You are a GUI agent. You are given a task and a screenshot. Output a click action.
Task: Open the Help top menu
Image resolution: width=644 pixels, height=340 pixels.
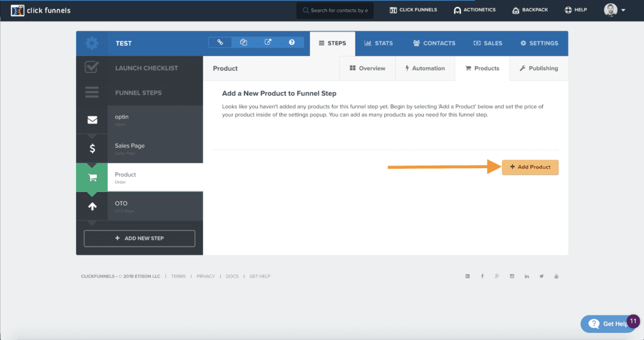[x=576, y=10]
